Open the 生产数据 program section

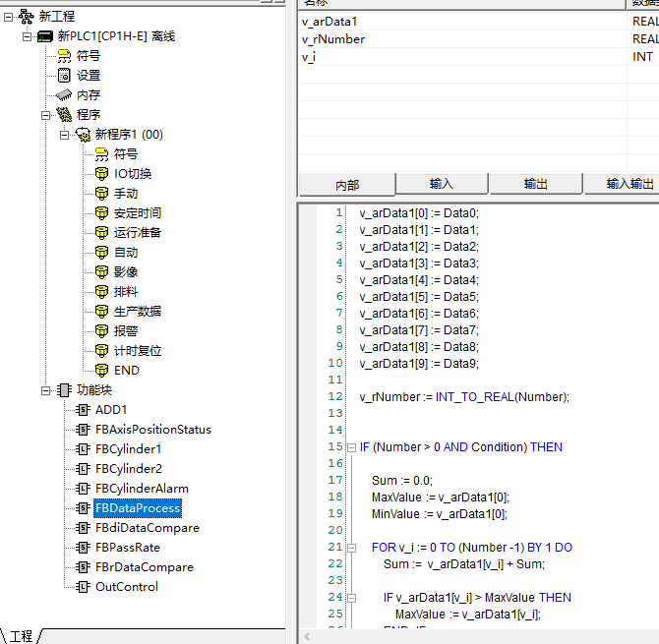(138, 312)
